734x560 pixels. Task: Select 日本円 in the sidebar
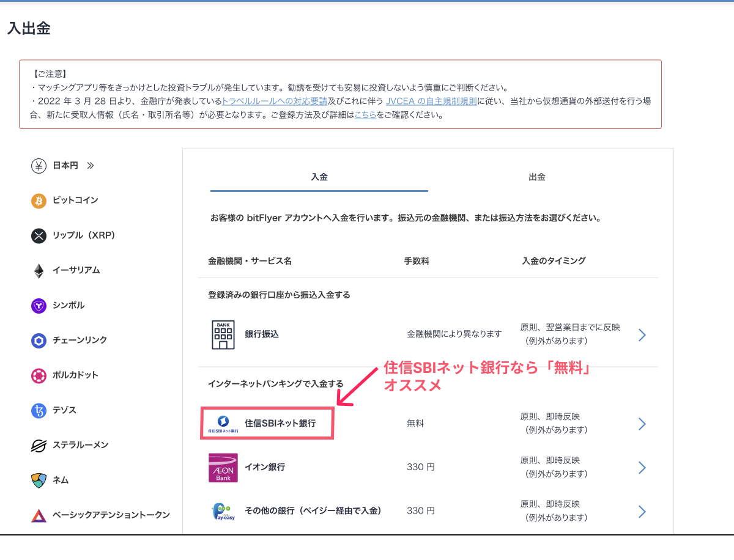[x=65, y=166]
